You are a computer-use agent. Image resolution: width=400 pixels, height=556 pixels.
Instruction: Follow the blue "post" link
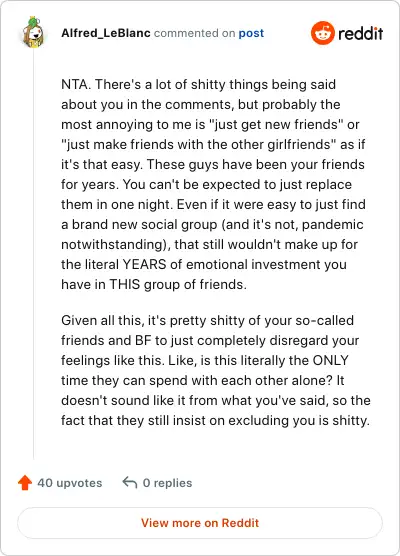pyautogui.click(x=251, y=33)
